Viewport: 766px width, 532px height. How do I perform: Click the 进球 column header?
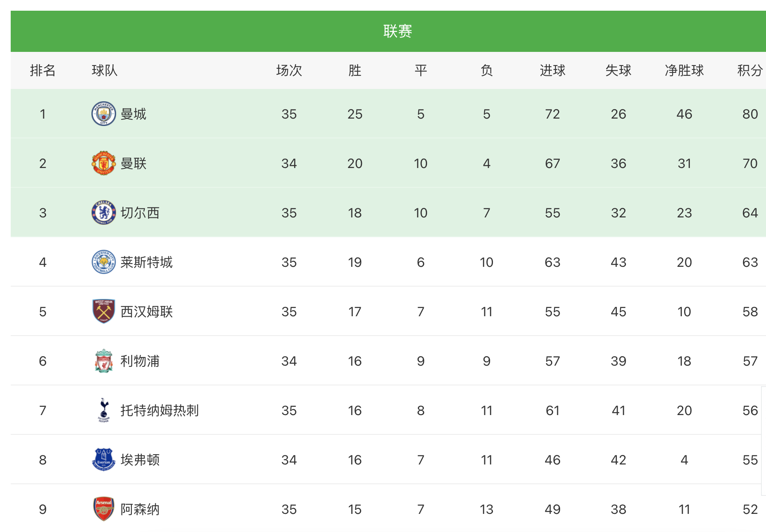[x=552, y=70]
